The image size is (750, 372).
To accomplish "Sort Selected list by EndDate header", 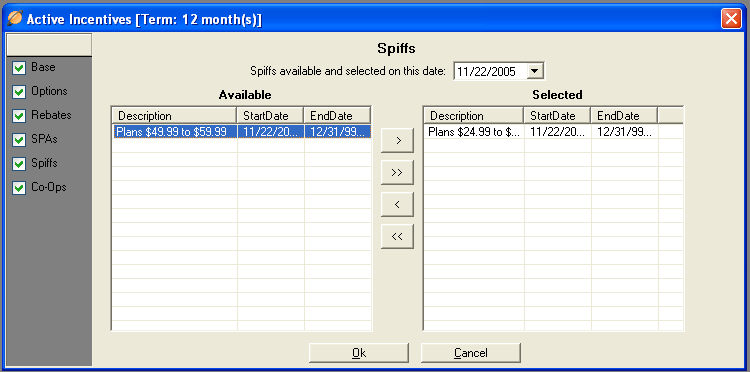I will click(x=625, y=116).
